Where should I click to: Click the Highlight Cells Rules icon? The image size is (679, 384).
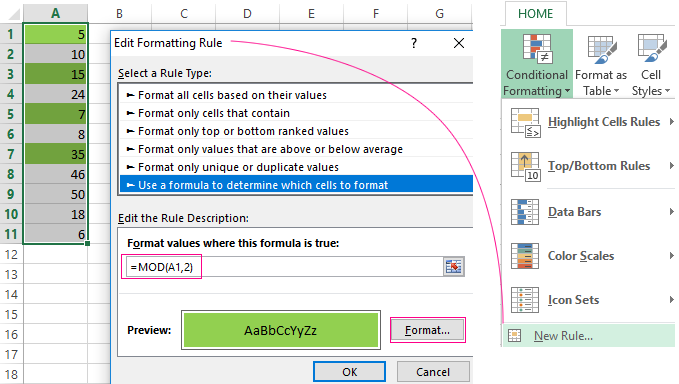click(x=525, y=123)
